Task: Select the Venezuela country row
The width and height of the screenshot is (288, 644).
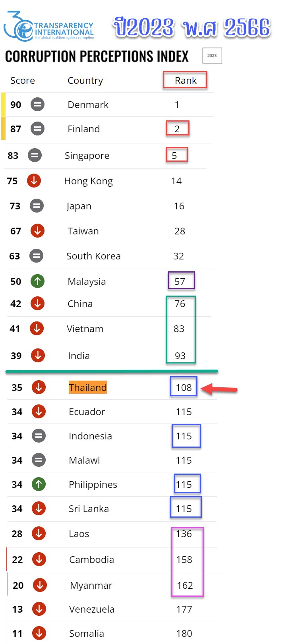Action: [112, 609]
